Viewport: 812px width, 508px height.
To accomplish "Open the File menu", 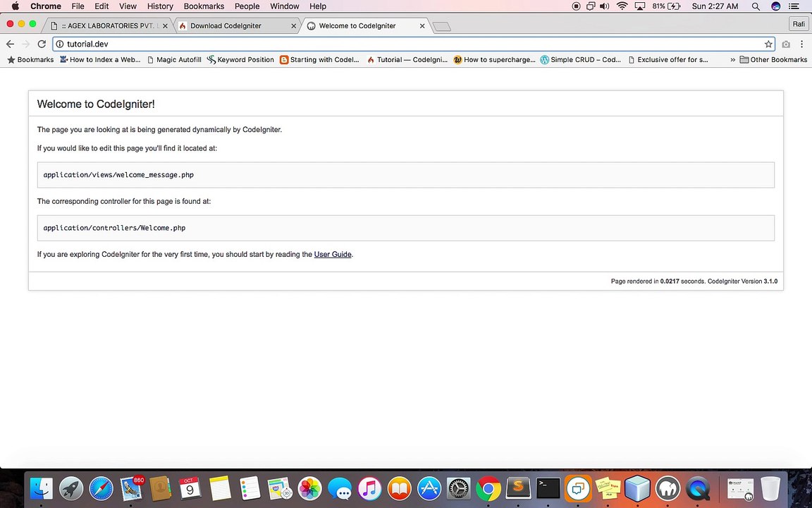I will coord(78,6).
